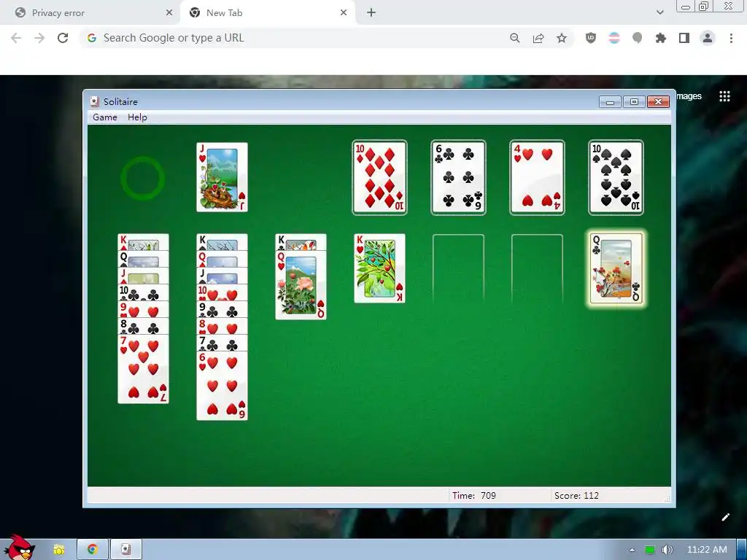
Task: Click the 10 of diamonds foundation pile
Action: 379,178
